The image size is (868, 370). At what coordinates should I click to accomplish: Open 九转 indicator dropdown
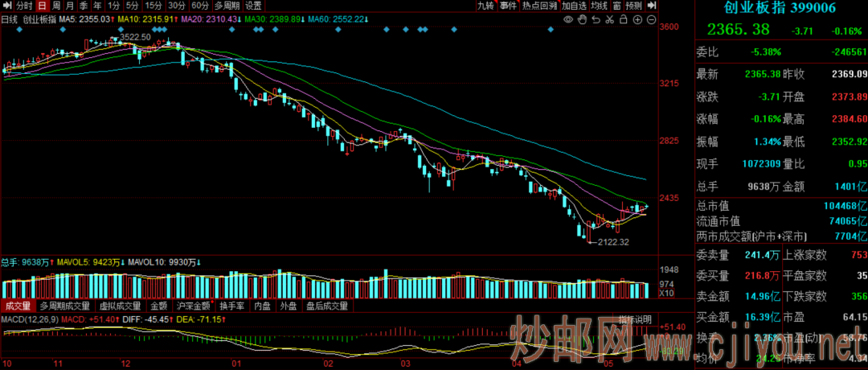coord(486,6)
